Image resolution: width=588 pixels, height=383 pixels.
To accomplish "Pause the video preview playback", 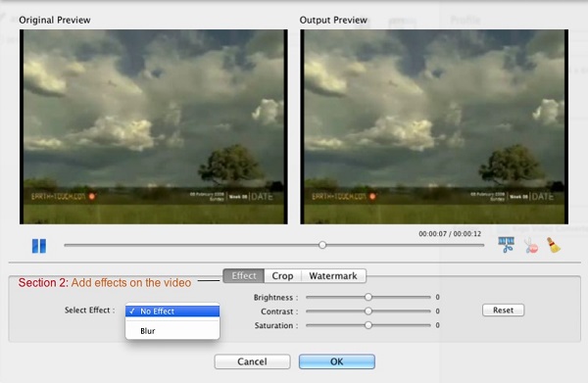I will (39, 246).
